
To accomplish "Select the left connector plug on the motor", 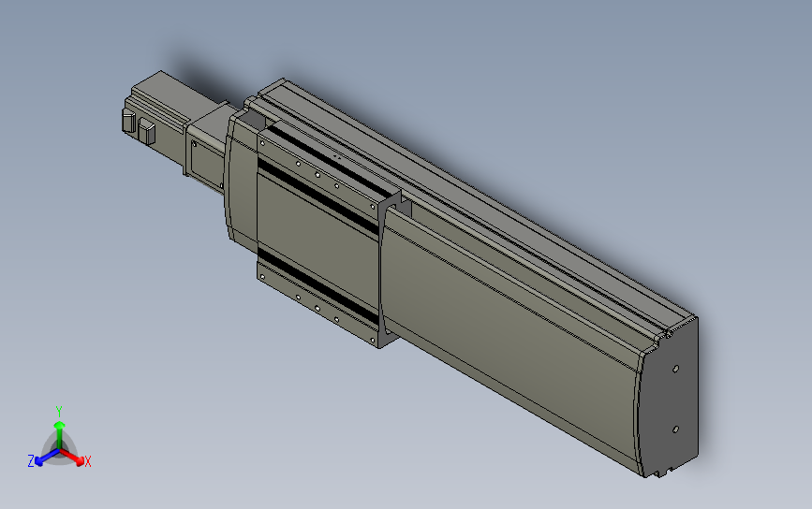I will tap(128, 120).
